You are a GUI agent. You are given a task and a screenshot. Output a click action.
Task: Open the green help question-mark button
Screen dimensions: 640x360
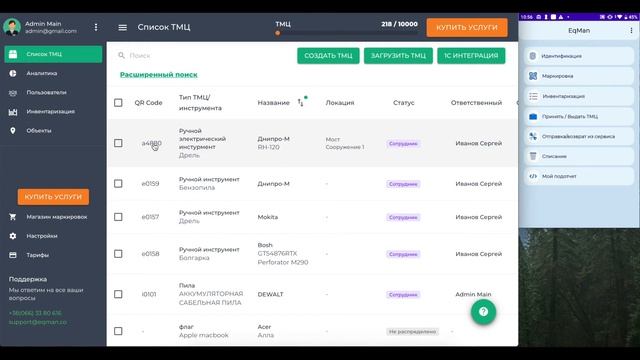point(483,312)
